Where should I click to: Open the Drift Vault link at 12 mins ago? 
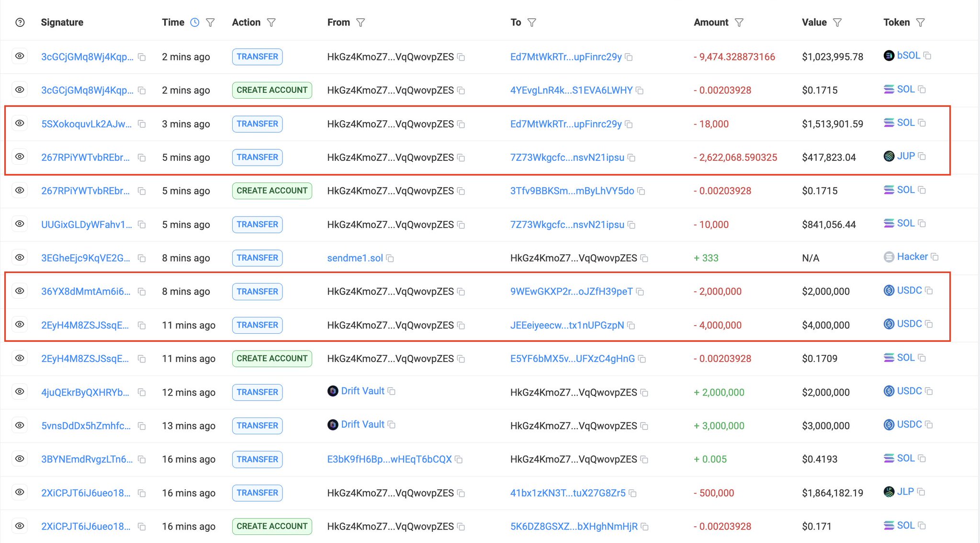tap(362, 391)
